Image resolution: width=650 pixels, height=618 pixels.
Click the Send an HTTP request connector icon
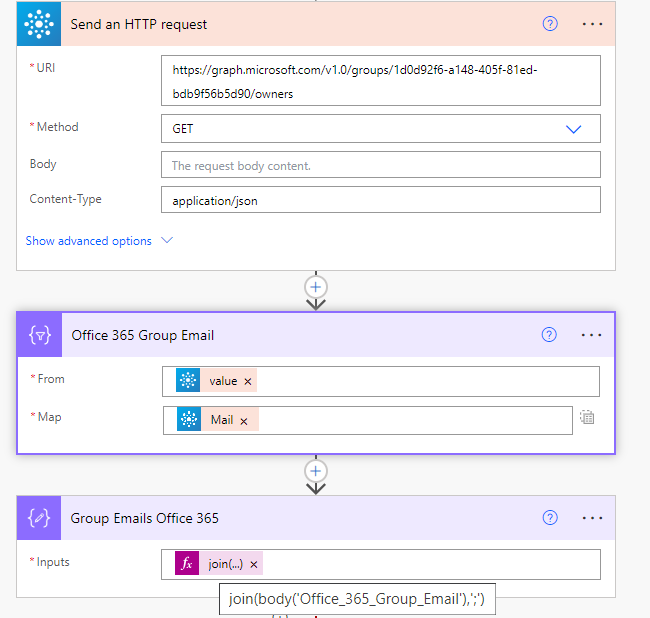(x=39, y=24)
